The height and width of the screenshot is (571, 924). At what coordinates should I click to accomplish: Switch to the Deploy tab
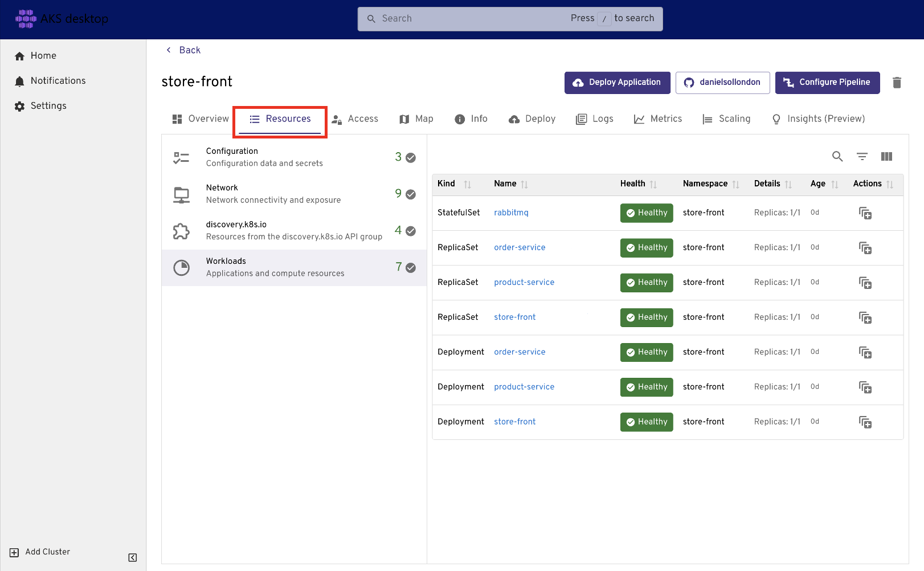[532, 119]
